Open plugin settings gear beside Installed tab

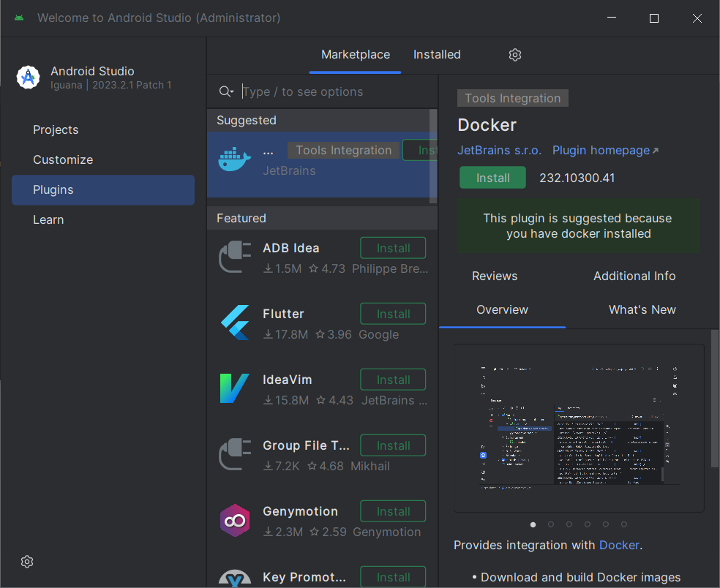coord(515,55)
